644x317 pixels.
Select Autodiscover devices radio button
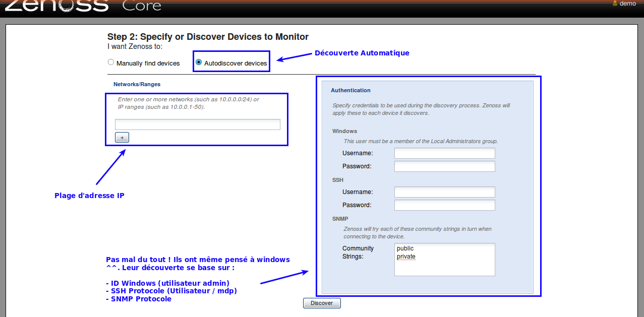click(199, 62)
